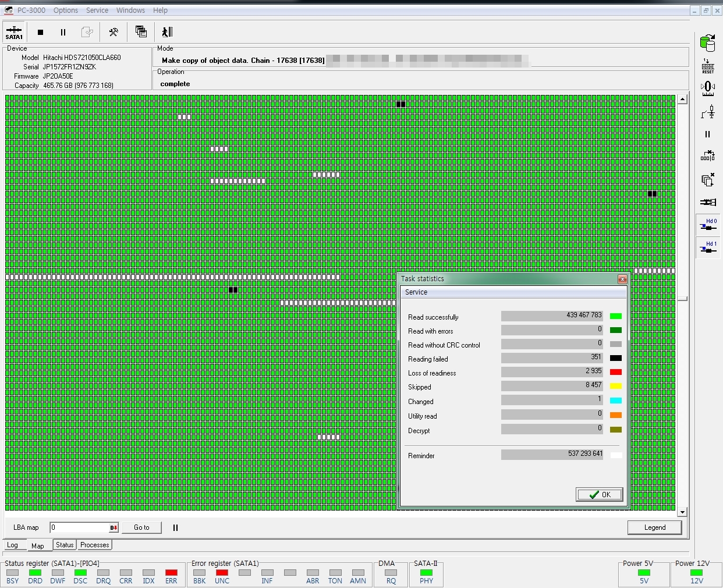
Task: Click the sector map scroll-up arrow
Action: pos(682,100)
